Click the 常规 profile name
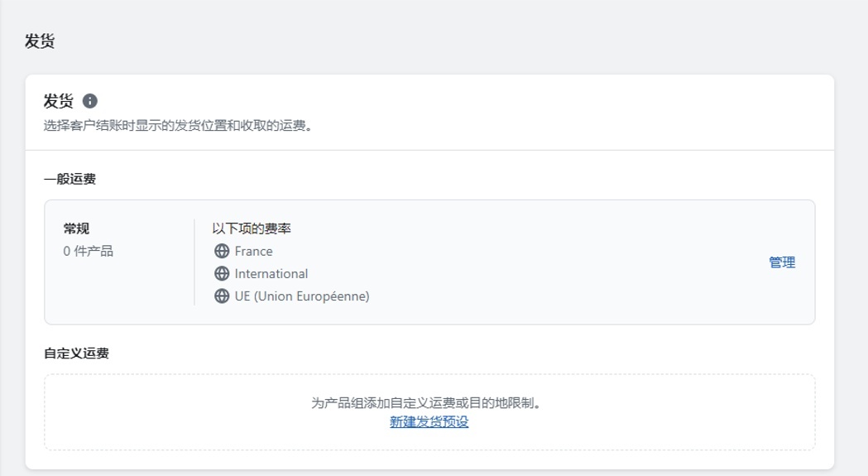Image resolution: width=868 pixels, height=476 pixels. pos(76,228)
